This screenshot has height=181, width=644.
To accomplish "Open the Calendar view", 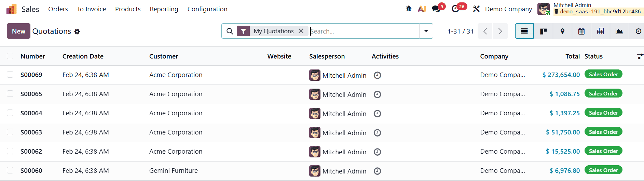I will [581, 31].
